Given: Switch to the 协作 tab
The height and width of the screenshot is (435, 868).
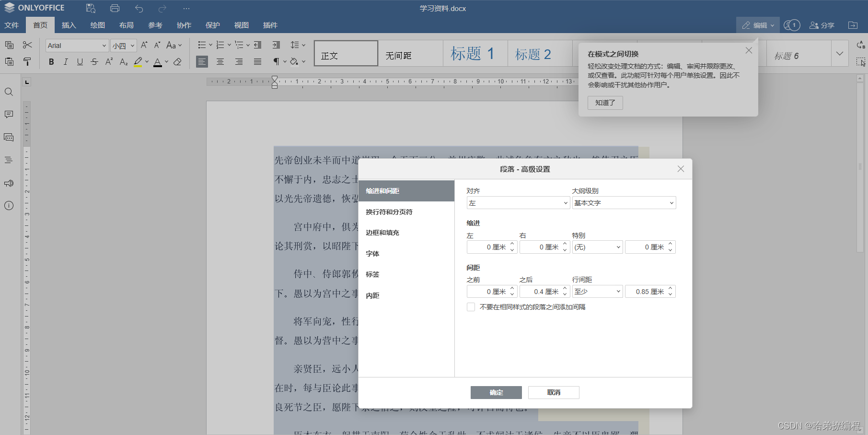Looking at the screenshot, I should point(184,25).
